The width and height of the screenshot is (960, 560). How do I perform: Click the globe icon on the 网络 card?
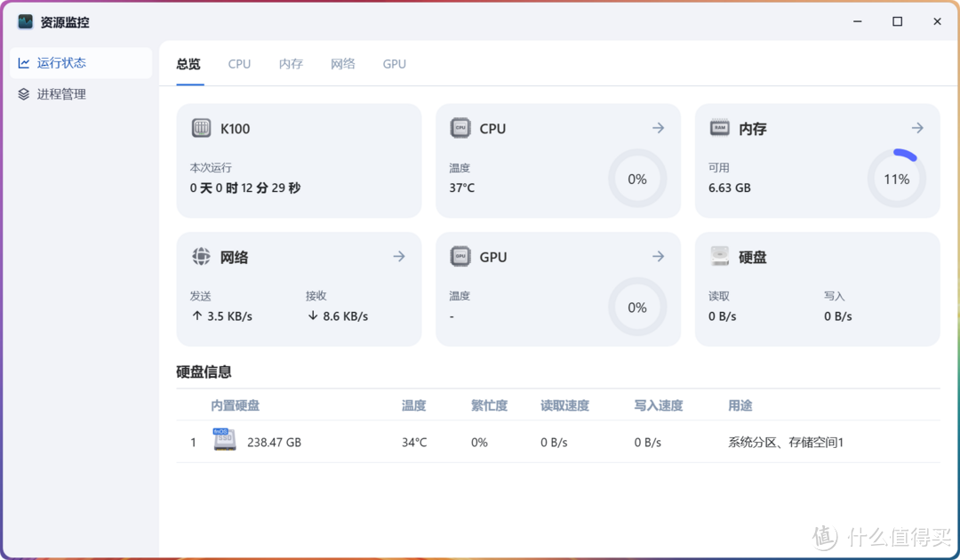click(x=199, y=257)
